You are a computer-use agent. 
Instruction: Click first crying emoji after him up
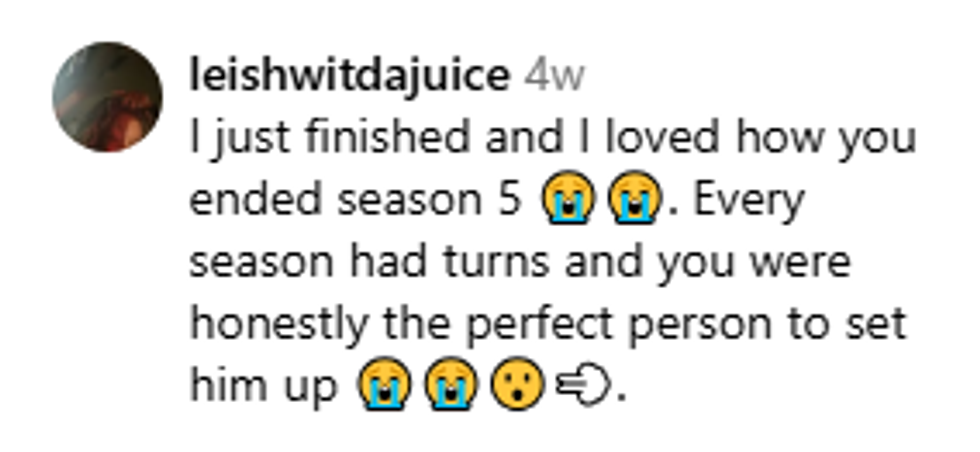[x=384, y=383]
